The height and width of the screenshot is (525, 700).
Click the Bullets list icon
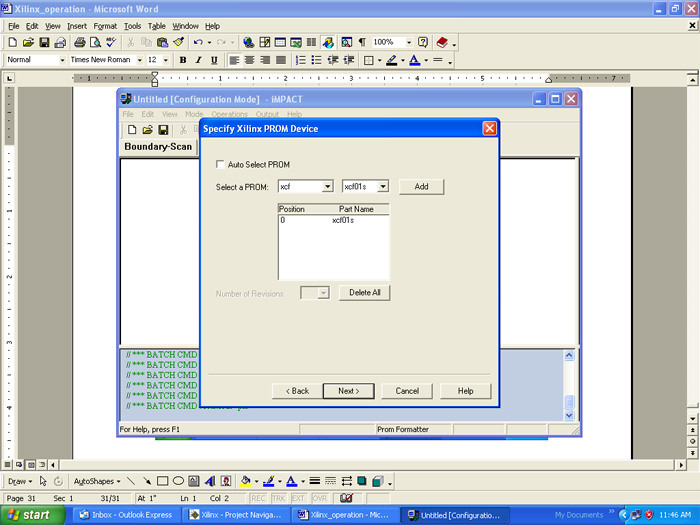pos(316,60)
